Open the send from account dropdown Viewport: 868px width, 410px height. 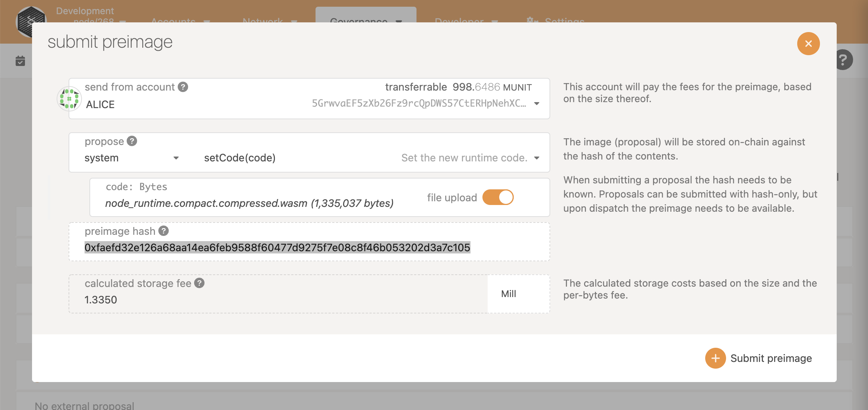(x=537, y=104)
